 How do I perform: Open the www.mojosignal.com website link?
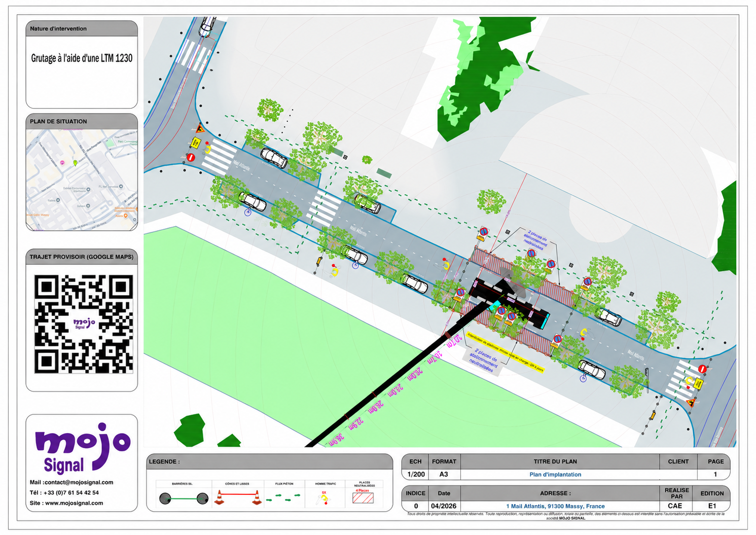click(74, 503)
